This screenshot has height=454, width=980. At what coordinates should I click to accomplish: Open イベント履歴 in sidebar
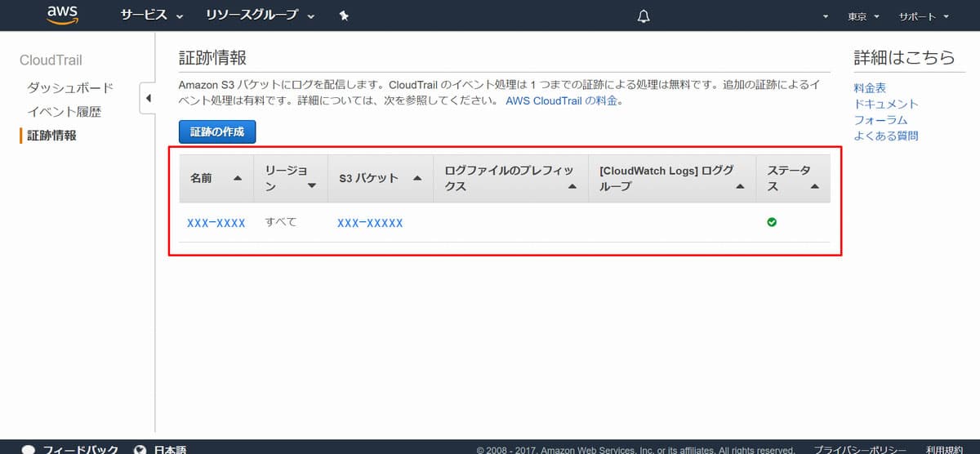click(x=65, y=112)
